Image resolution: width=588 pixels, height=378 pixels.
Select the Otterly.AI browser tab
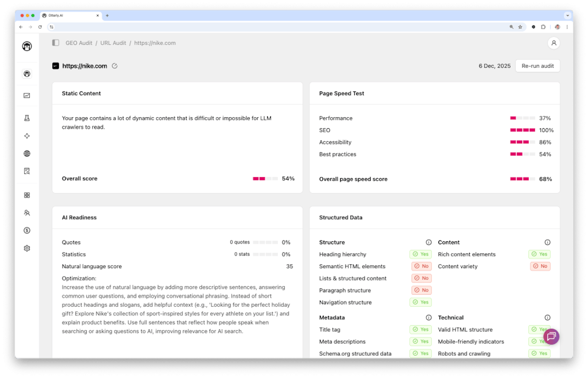click(71, 16)
